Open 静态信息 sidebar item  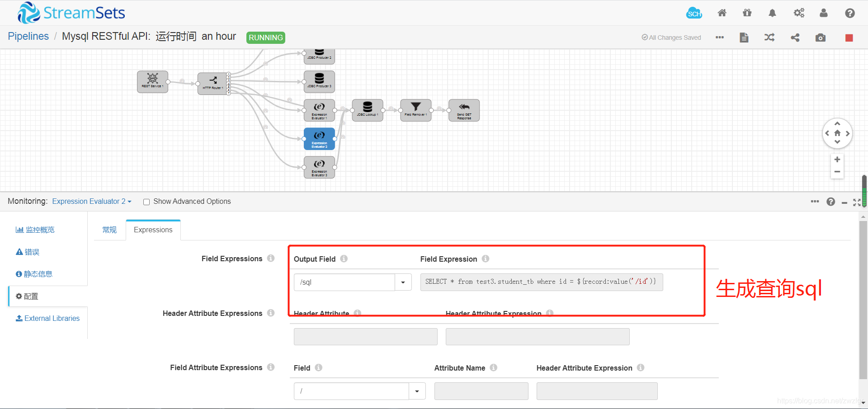34,274
